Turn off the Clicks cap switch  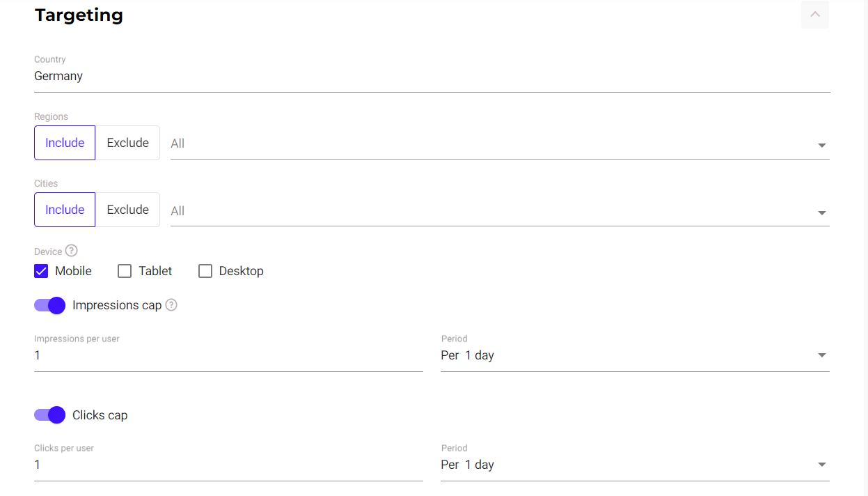coord(50,415)
